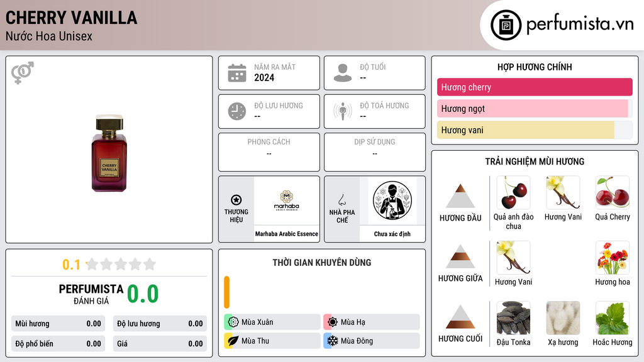Click the Phong cách box
This screenshot has width=644, height=362.
tap(269, 152)
